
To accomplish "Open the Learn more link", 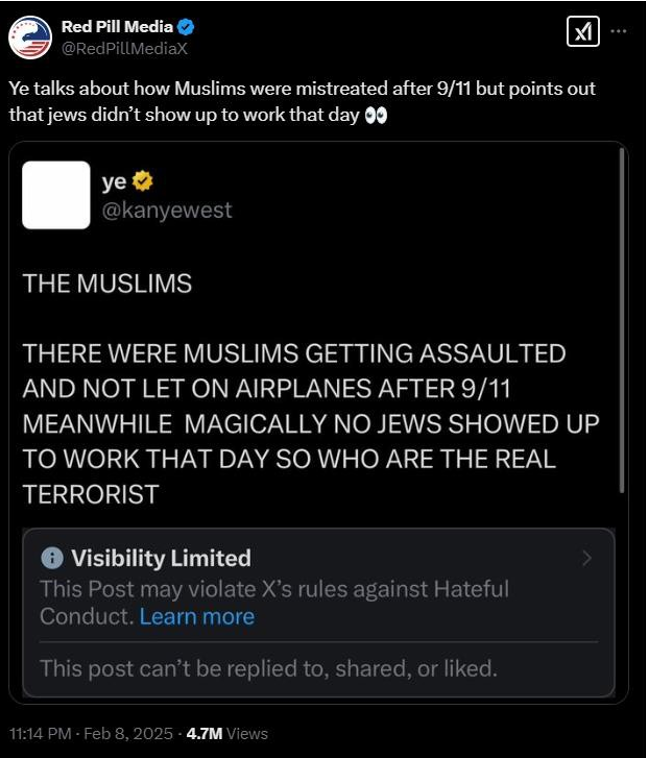I will pyautogui.click(x=197, y=616).
